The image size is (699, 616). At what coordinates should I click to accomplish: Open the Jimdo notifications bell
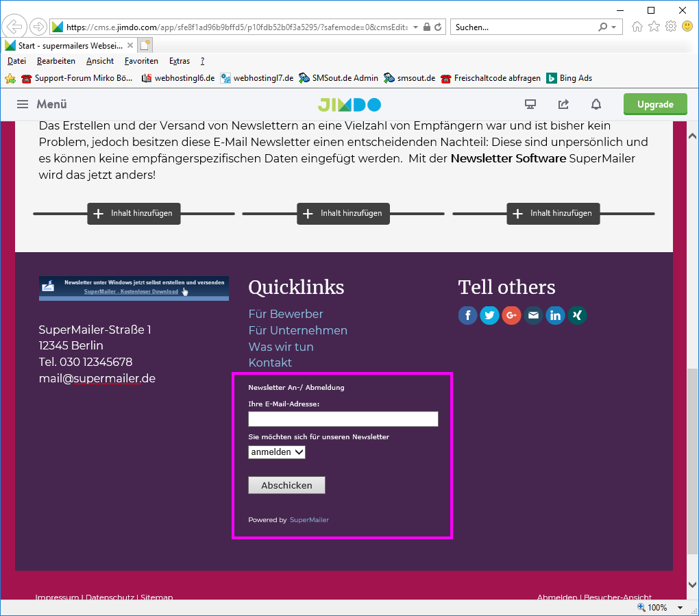(596, 104)
